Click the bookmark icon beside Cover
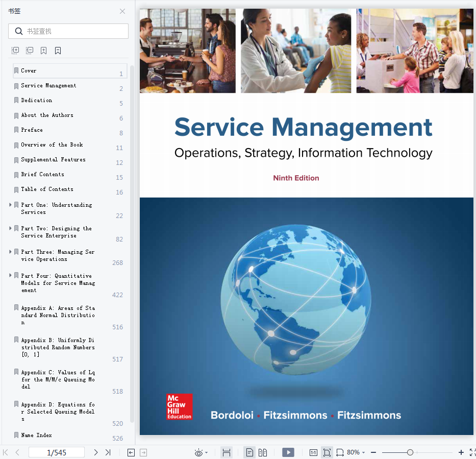The image size is (476, 459). [x=16, y=70]
